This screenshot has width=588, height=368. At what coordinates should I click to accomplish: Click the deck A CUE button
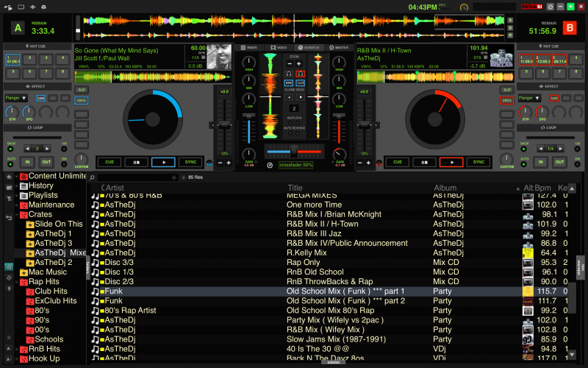tap(110, 162)
